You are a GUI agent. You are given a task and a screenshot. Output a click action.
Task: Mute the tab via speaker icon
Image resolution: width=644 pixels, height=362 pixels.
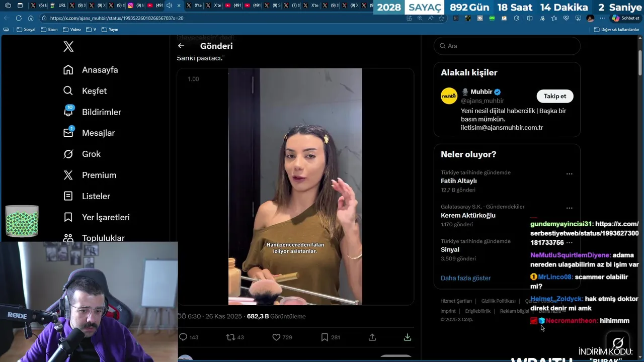[x=169, y=6]
